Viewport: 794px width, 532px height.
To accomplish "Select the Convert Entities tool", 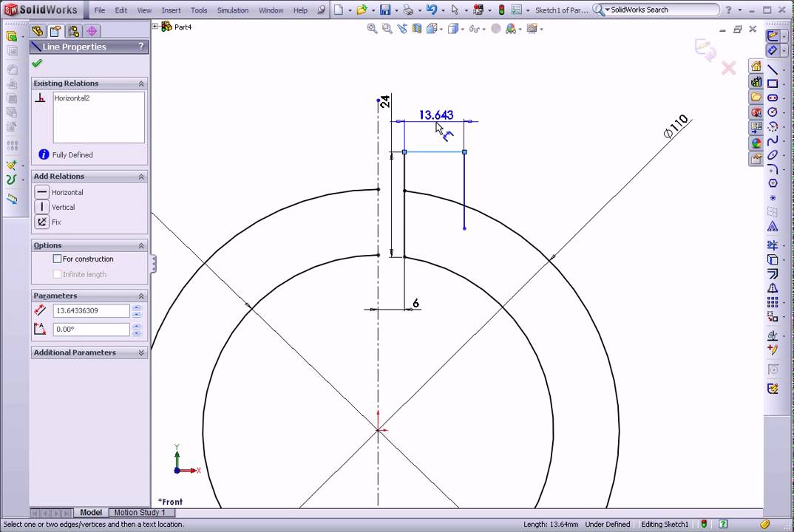I will 773,259.
